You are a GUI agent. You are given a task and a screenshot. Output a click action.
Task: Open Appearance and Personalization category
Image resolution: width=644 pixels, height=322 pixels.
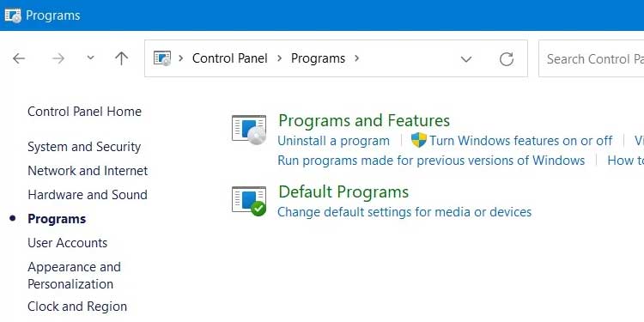pos(75,275)
